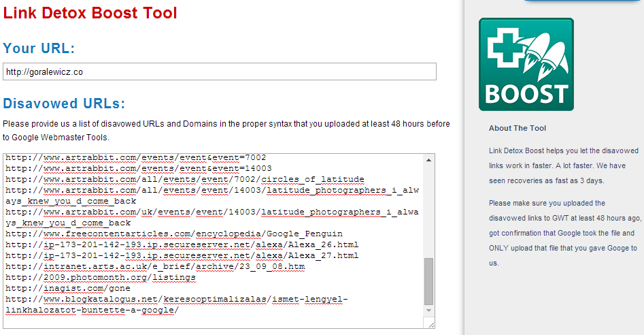Click the About The Tool heading
Screen dimensions: 644x335
(517, 128)
